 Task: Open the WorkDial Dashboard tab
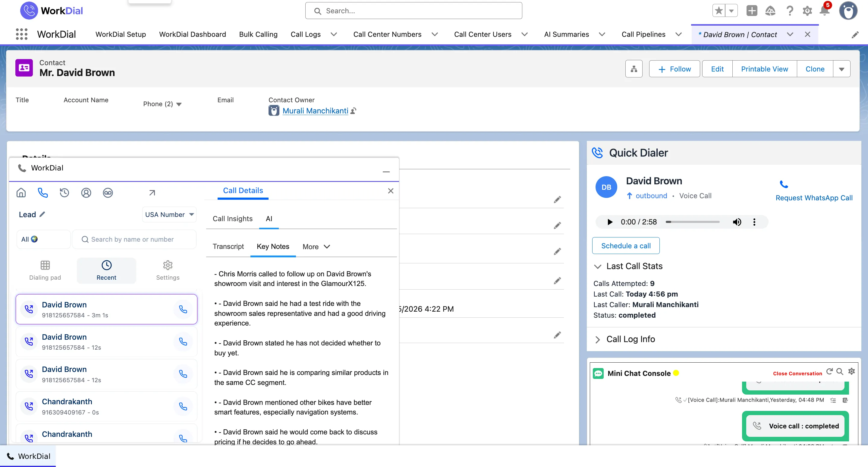(192, 34)
